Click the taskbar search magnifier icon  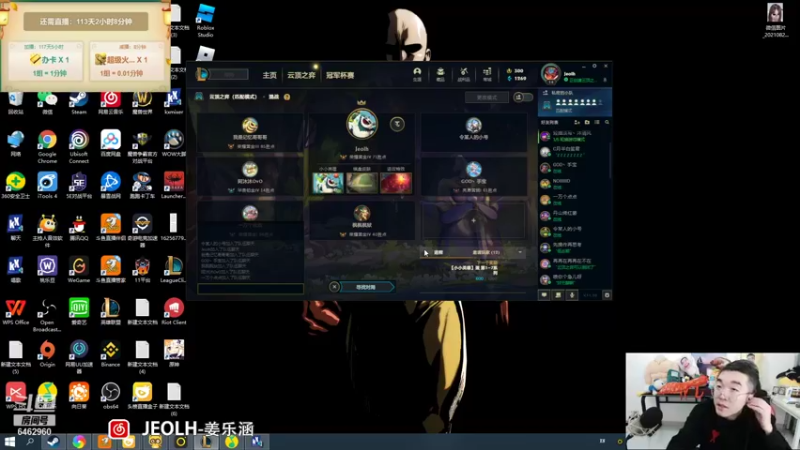[x=30, y=442]
